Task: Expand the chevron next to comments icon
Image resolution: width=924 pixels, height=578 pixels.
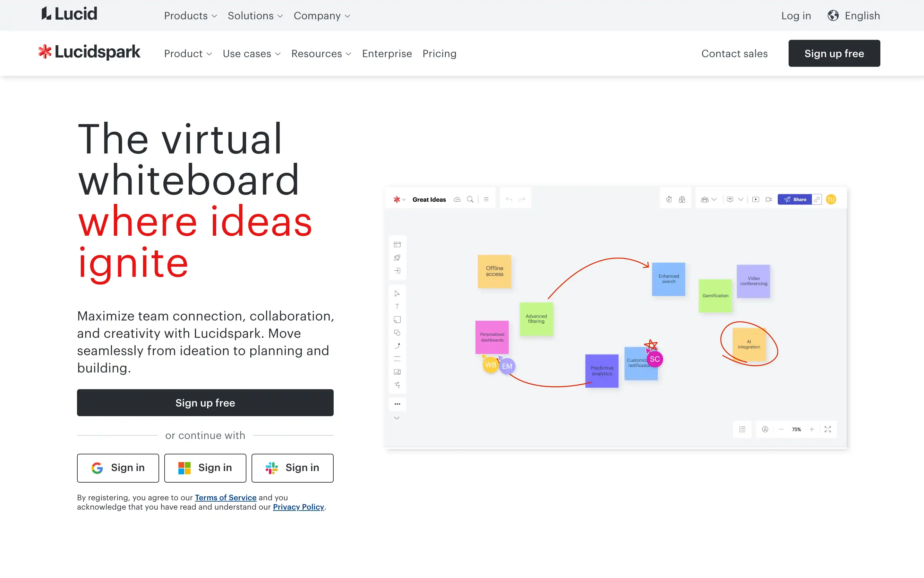Action: pyautogui.click(x=741, y=199)
